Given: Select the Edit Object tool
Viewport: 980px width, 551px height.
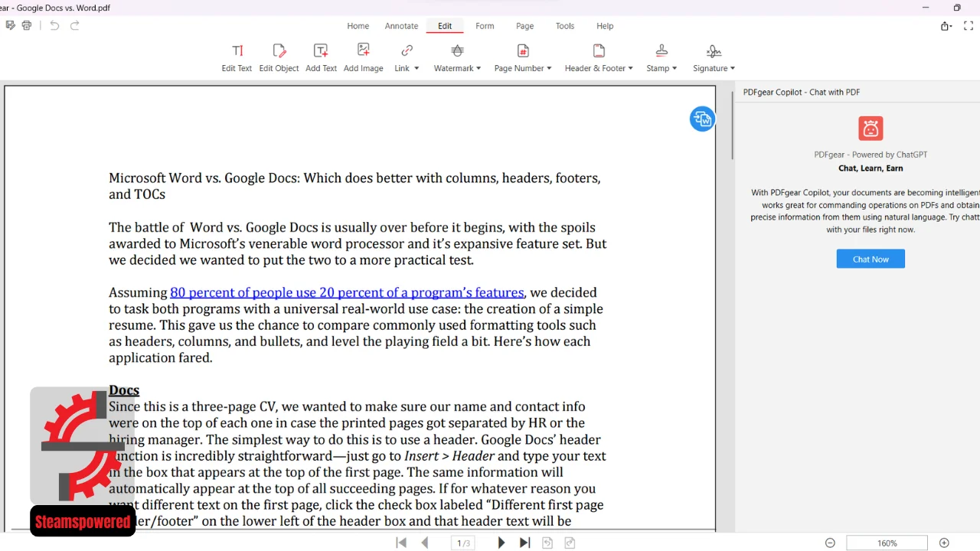Looking at the screenshot, I should click(279, 58).
